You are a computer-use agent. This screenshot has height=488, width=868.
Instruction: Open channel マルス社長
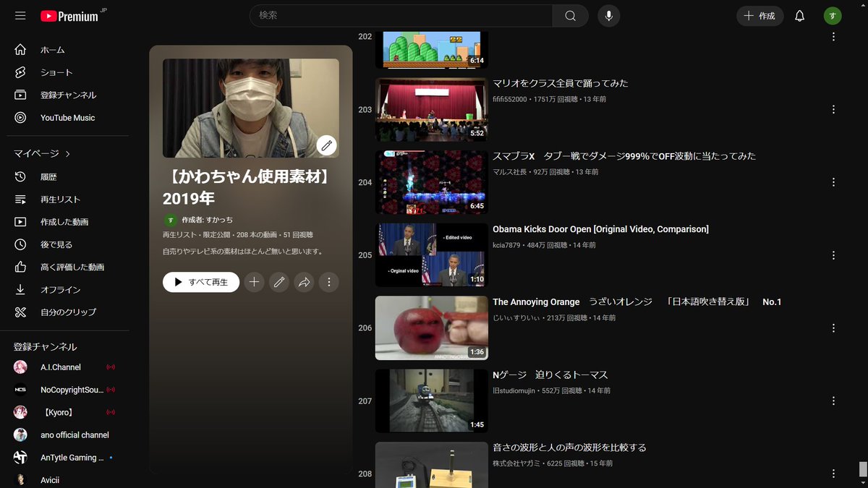pyautogui.click(x=510, y=172)
